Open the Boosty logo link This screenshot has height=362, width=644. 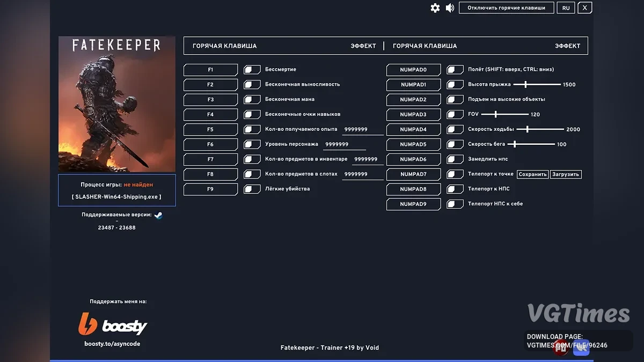click(x=113, y=324)
